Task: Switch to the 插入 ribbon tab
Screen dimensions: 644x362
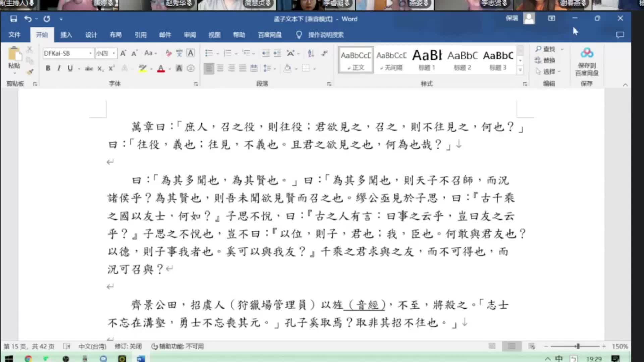Action: [x=66, y=35]
